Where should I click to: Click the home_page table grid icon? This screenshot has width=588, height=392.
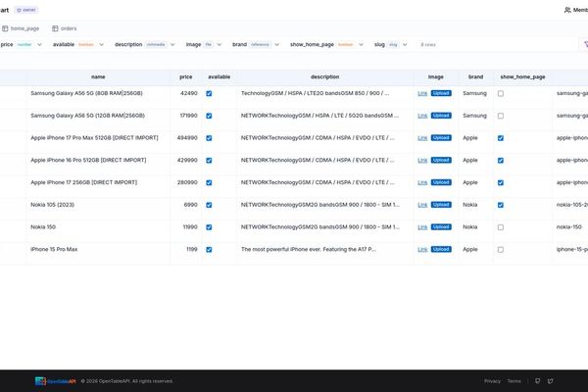pos(5,28)
